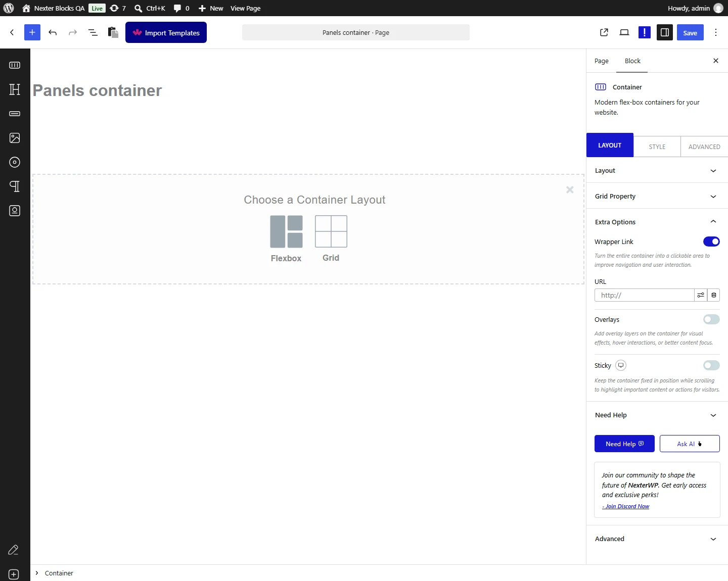This screenshot has width=728, height=581.
Task: Open the device preview laptop icon
Action: tap(624, 32)
